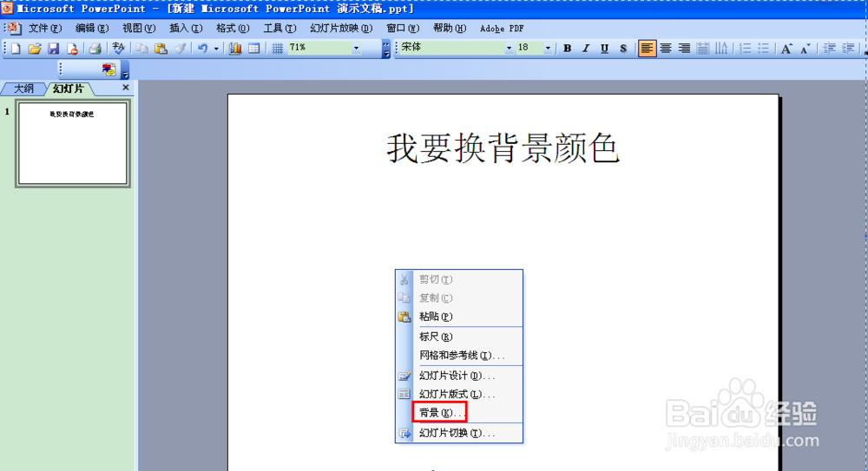
Task: Switch to the 大纲 tab
Action: coord(23,88)
